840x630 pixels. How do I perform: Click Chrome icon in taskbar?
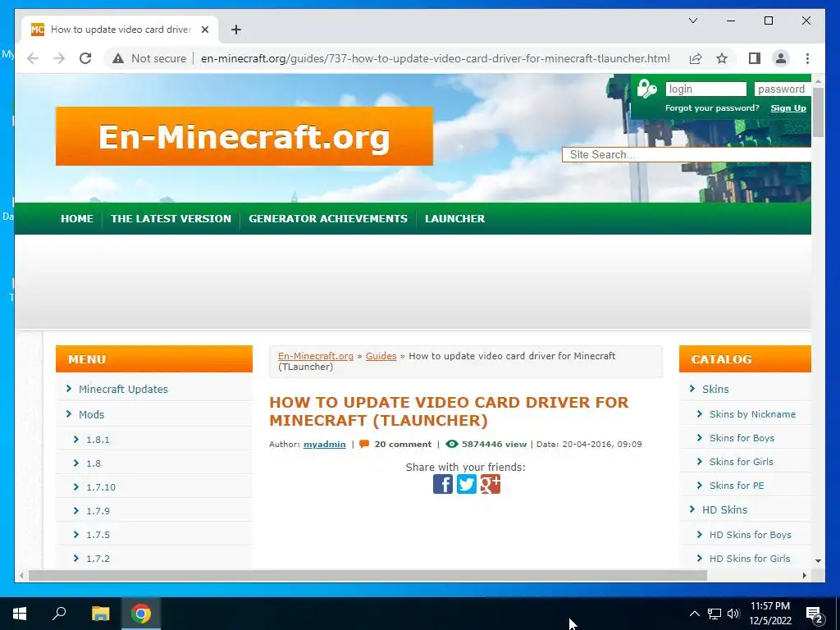point(141,614)
